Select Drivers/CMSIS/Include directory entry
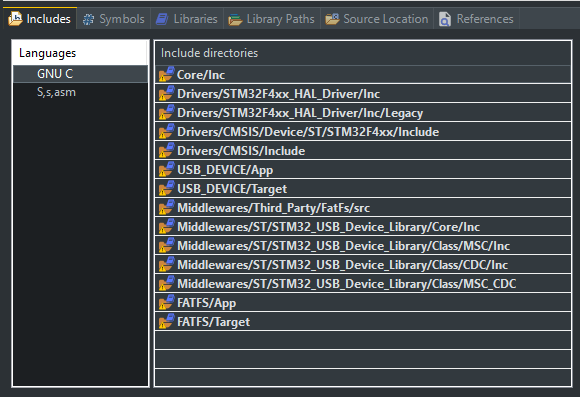Screen dimensions: 580x397 click(363, 151)
